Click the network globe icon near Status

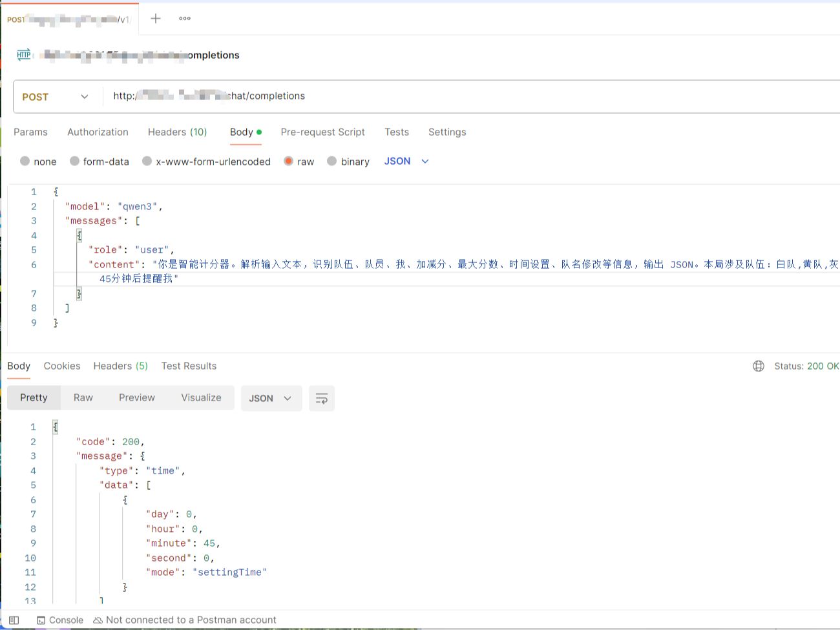coord(759,366)
